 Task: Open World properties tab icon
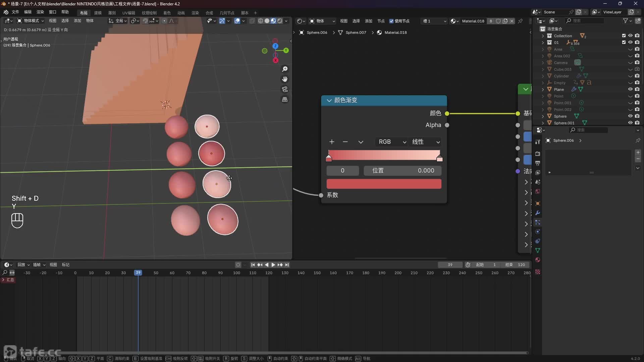coord(538,191)
